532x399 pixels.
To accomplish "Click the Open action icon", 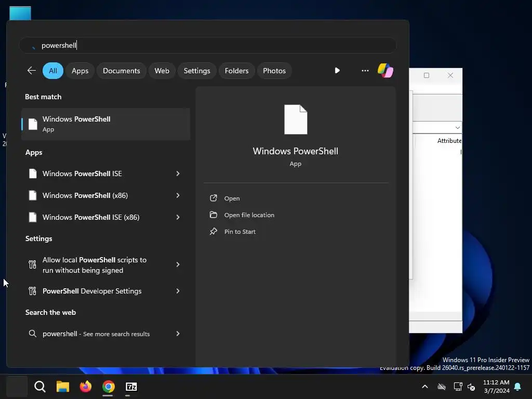I will (x=214, y=198).
